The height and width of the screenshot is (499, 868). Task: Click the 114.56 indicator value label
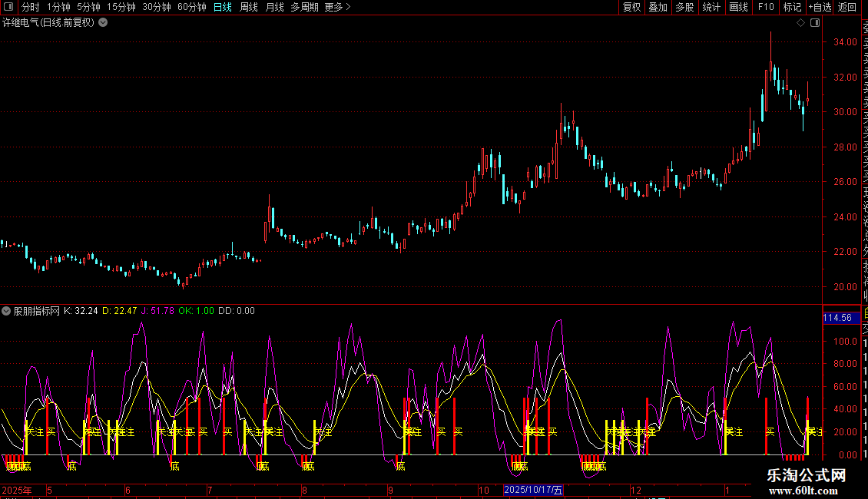tap(837, 318)
